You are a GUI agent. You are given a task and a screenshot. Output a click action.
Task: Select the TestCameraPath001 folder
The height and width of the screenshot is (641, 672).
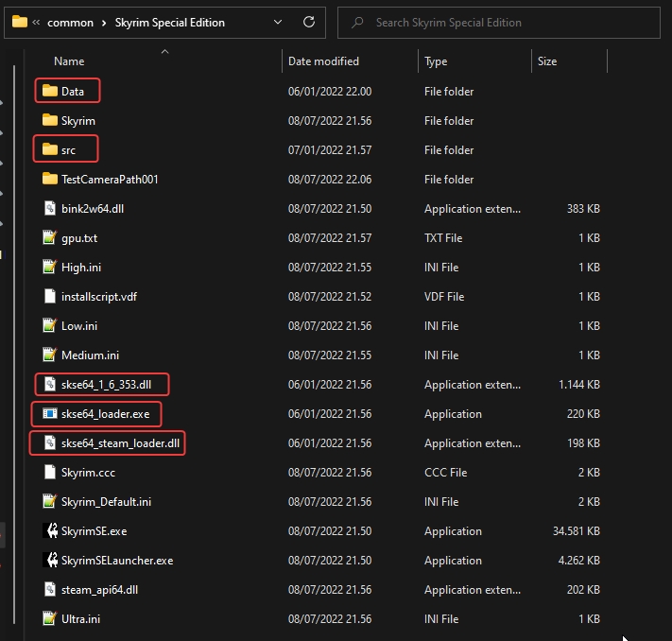[110, 180]
